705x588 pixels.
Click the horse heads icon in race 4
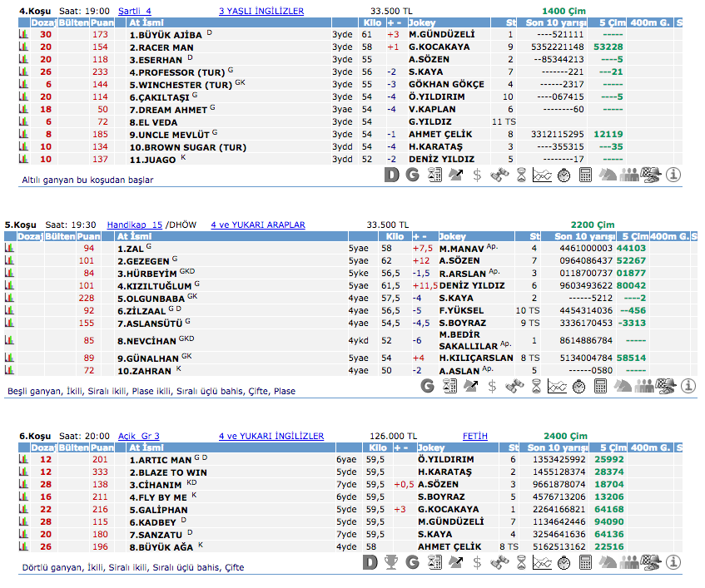(x=608, y=175)
